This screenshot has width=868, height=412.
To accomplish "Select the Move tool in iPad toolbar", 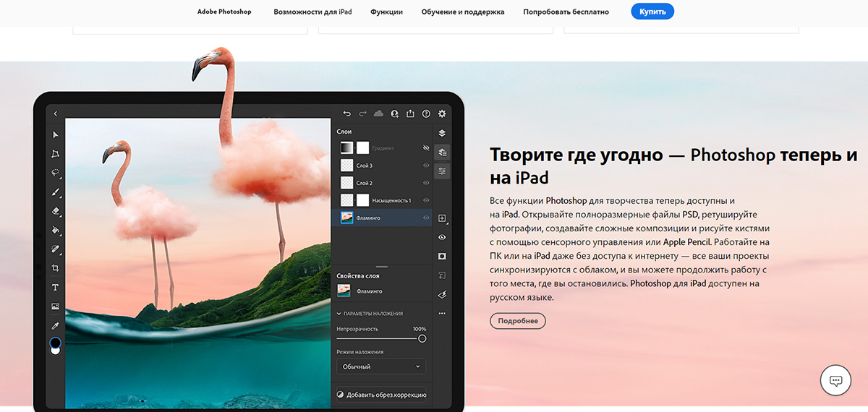I will coord(55,135).
